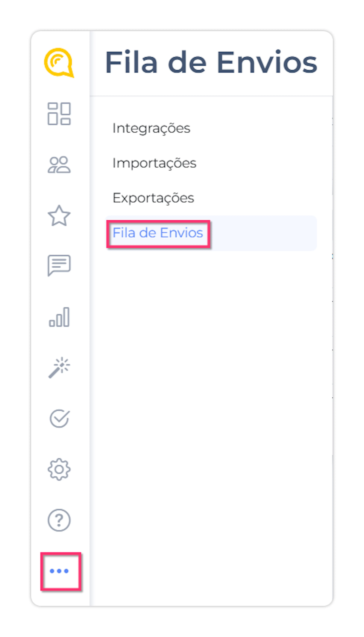364x637 pixels.
Task: Click the yellow chat bubble logo
Action: tap(59, 62)
